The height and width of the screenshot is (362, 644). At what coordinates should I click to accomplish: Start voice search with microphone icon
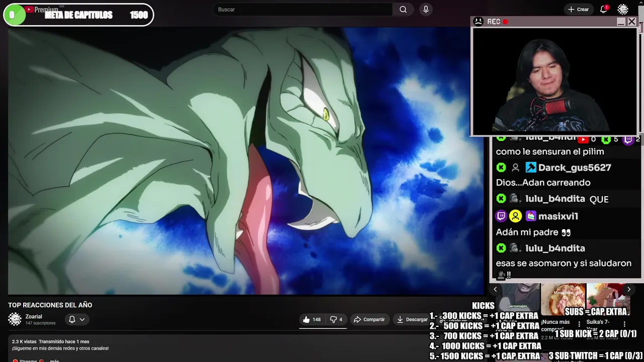pos(426,10)
